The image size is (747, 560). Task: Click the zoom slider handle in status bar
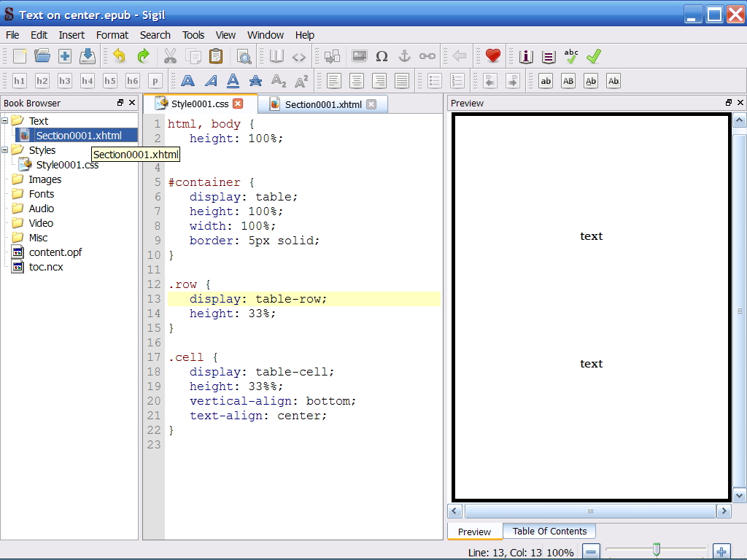pyautogui.click(x=657, y=550)
